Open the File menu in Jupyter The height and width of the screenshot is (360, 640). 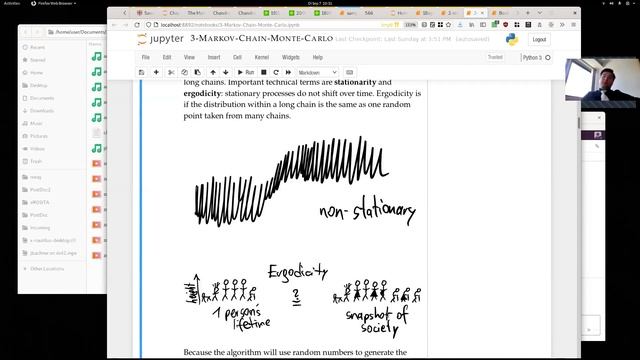click(146, 57)
